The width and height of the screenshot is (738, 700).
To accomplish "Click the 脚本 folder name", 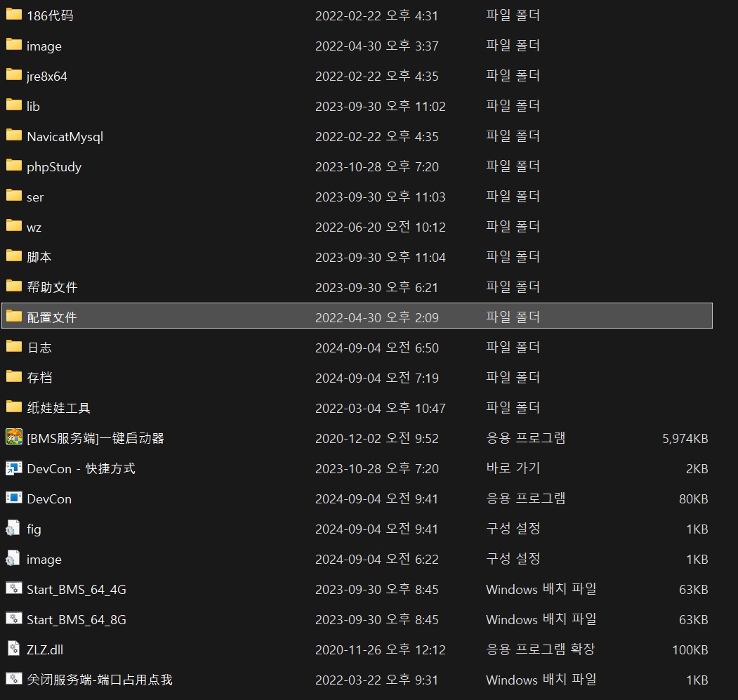I will pos(39,257).
